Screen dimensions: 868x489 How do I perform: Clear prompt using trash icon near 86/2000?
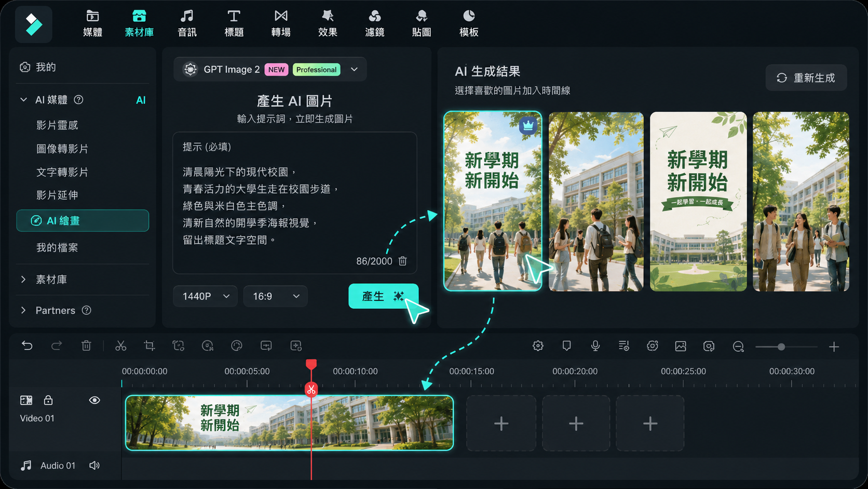click(402, 261)
